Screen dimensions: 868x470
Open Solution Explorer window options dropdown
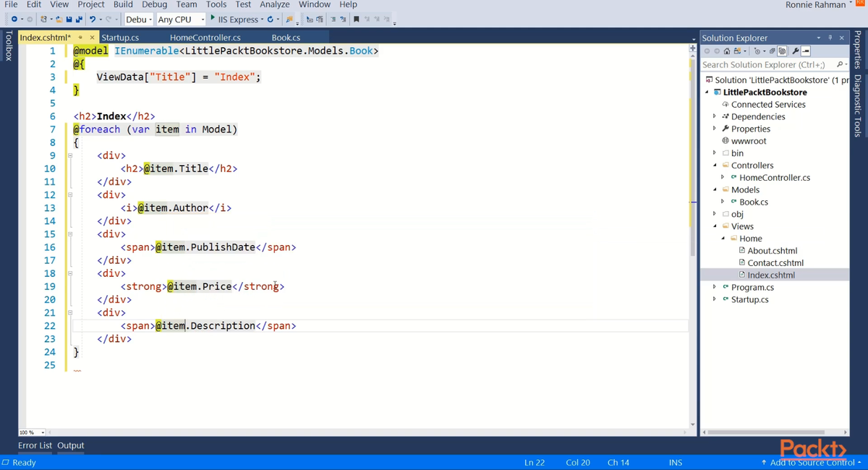(x=819, y=38)
